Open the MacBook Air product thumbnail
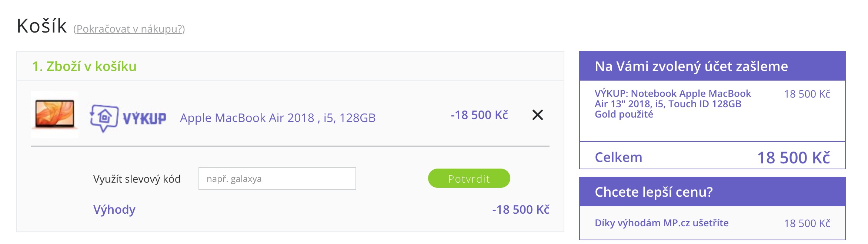The image size is (868, 244). click(x=55, y=115)
